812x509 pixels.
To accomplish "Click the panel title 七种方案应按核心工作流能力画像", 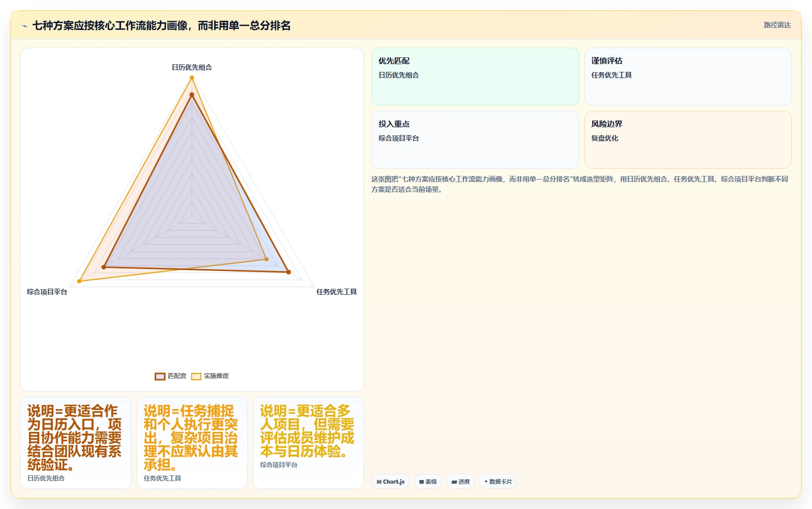I will pyautogui.click(x=161, y=25).
